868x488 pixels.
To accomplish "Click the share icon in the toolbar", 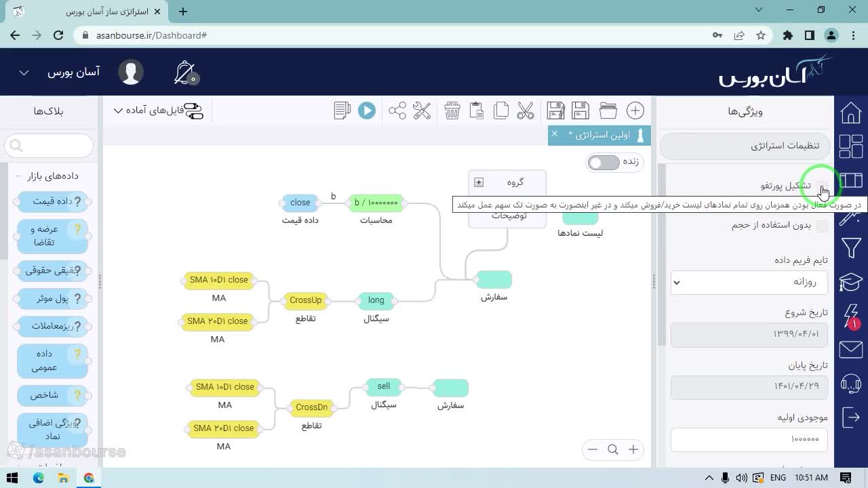I will click(x=397, y=110).
